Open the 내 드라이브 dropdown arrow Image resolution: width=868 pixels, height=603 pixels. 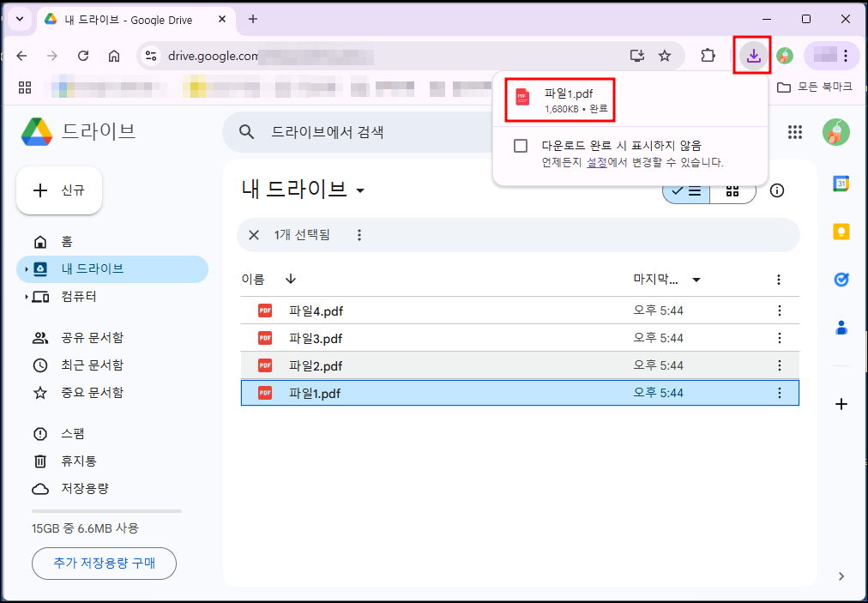point(360,190)
